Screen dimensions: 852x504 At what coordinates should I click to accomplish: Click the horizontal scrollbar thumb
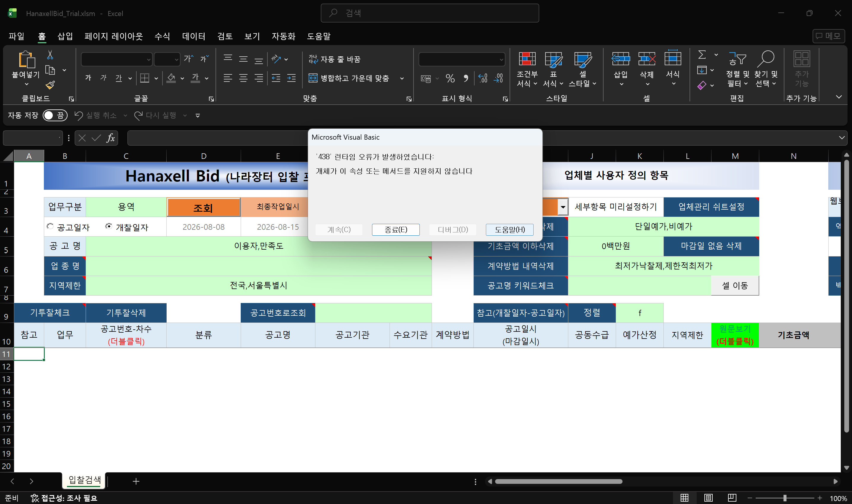(558, 481)
